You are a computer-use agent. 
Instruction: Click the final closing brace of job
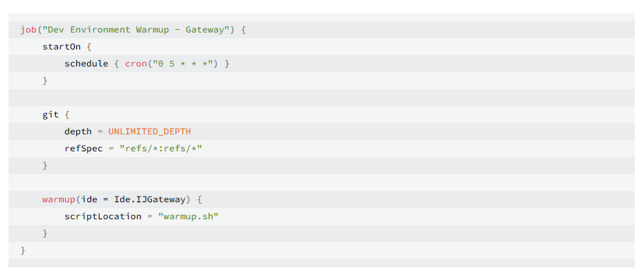tap(23, 250)
